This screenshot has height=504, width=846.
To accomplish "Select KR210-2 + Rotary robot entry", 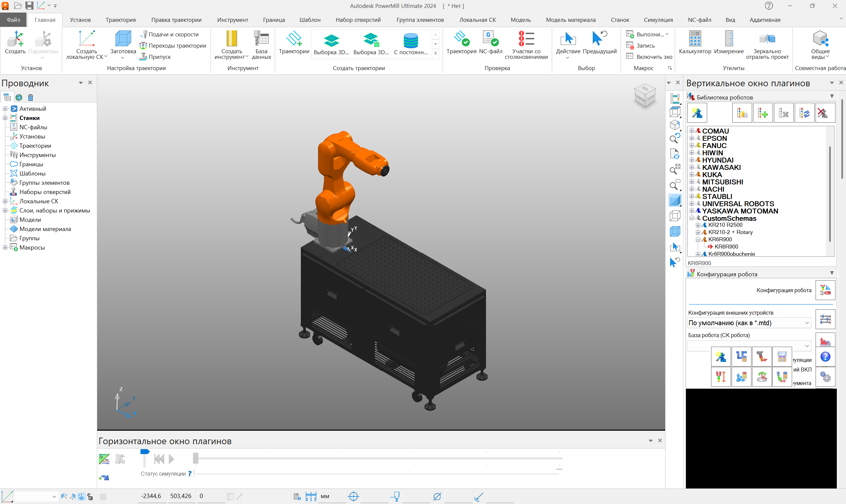I will 730,232.
